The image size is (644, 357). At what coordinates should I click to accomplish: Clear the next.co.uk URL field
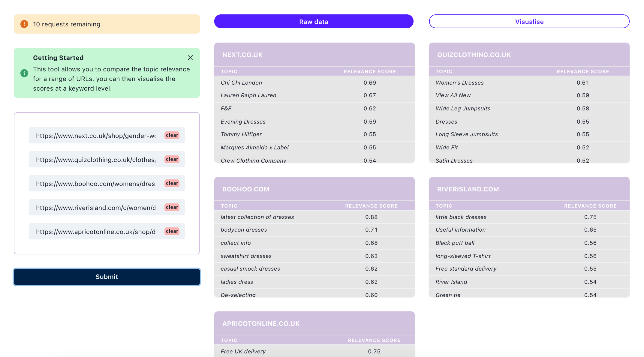172,135
